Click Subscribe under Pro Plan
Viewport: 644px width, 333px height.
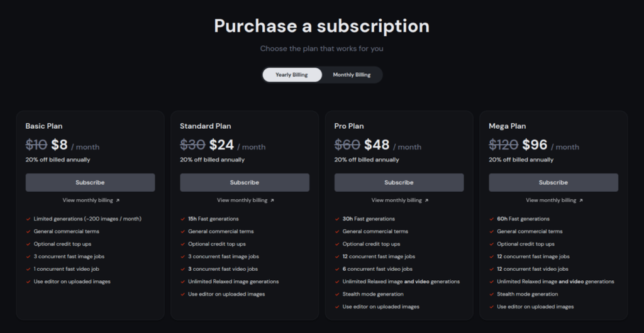(399, 182)
